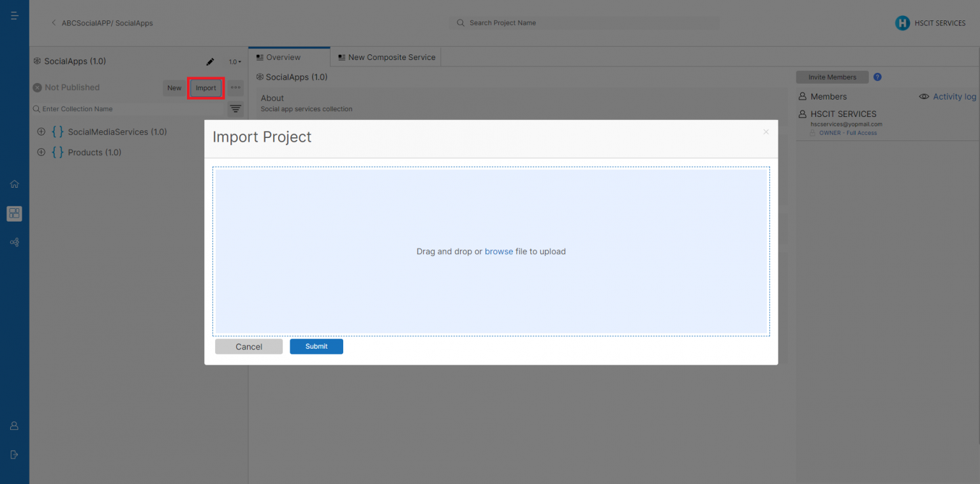Image resolution: width=980 pixels, height=484 pixels.
Task: Edit SocialApps using the pencil icon
Action: (x=210, y=61)
